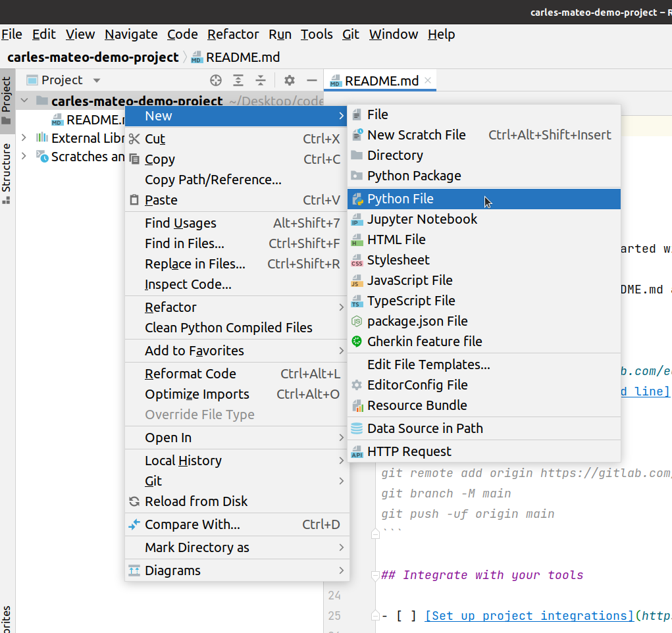Create a new HTML File

pos(484,240)
